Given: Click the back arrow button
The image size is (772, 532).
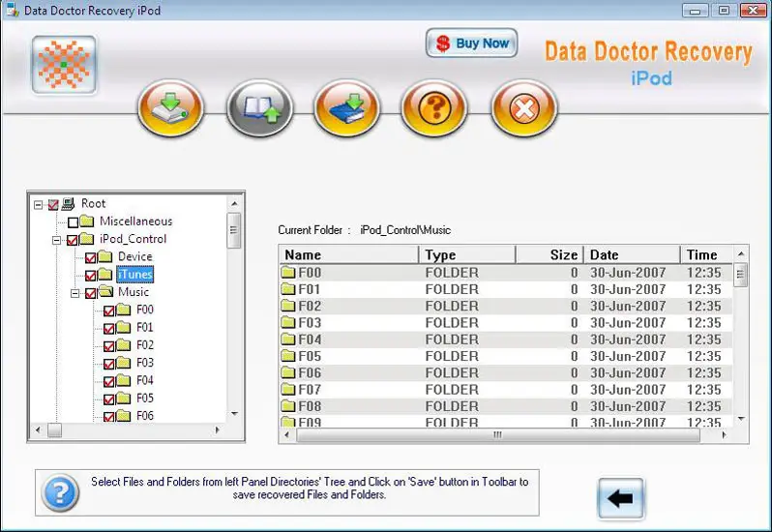Looking at the screenshot, I should pos(623,498).
